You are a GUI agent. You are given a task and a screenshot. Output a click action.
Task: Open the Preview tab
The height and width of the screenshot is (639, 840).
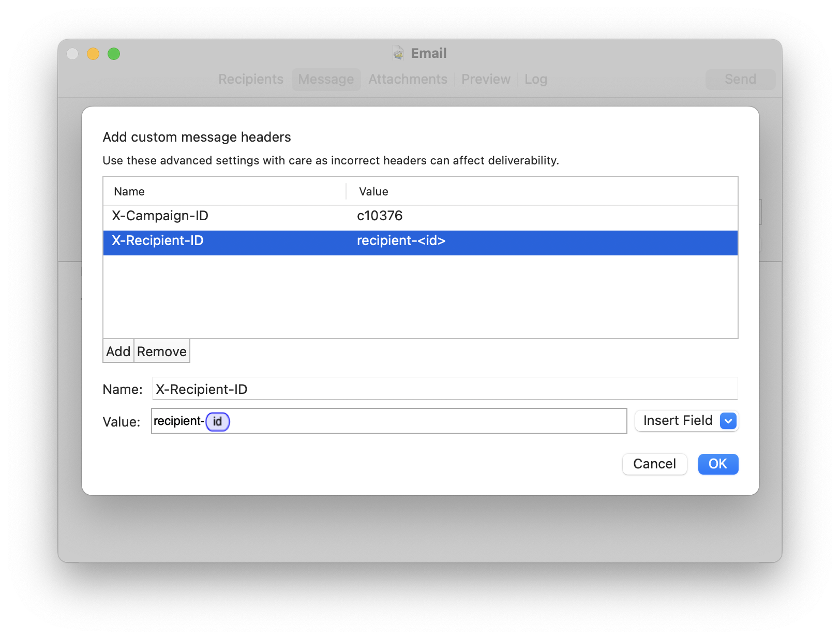pos(486,79)
